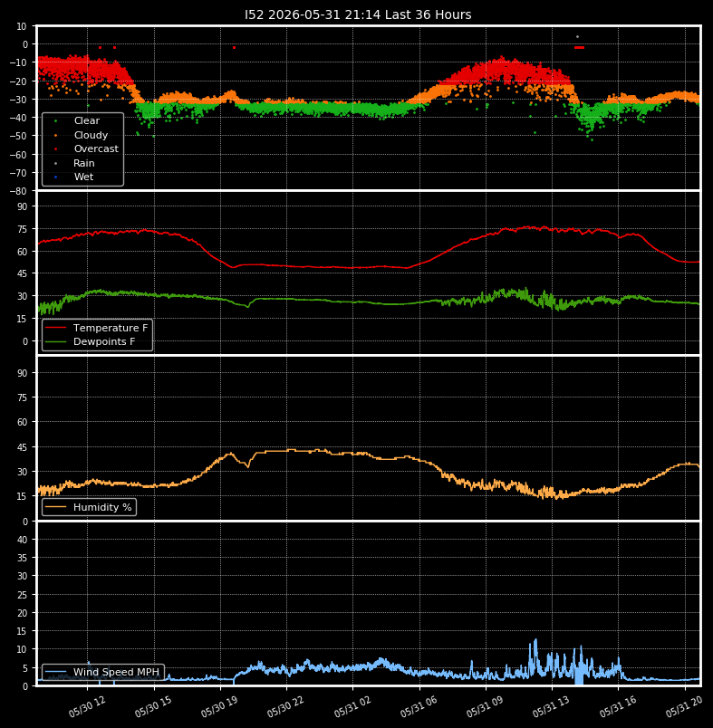The height and width of the screenshot is (728, 713).
Task: Click the '-50' tick on sky chart axis
Action: [18, 136]
